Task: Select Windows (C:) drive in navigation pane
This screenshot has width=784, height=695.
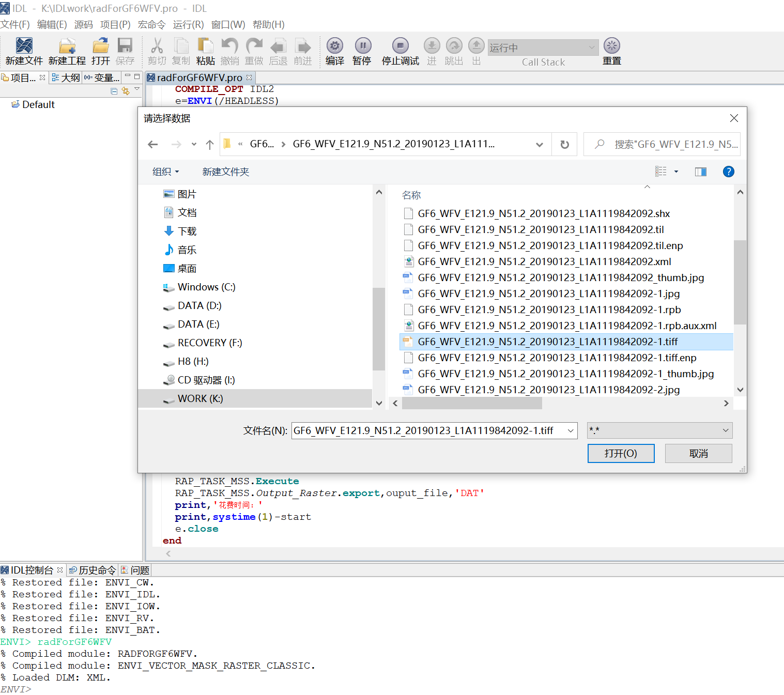Action: pyautogui.click(x=206, y=287)
